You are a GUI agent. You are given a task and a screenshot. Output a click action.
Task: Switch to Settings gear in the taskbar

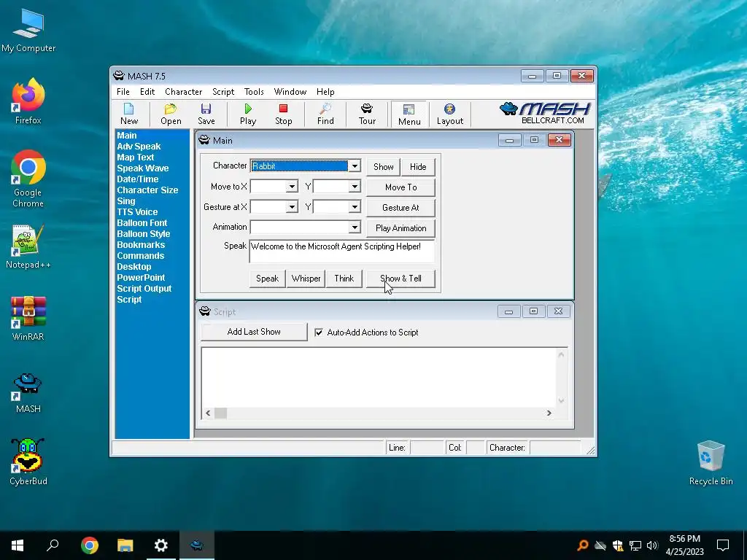pyautogui.click(x=161, y=545)
